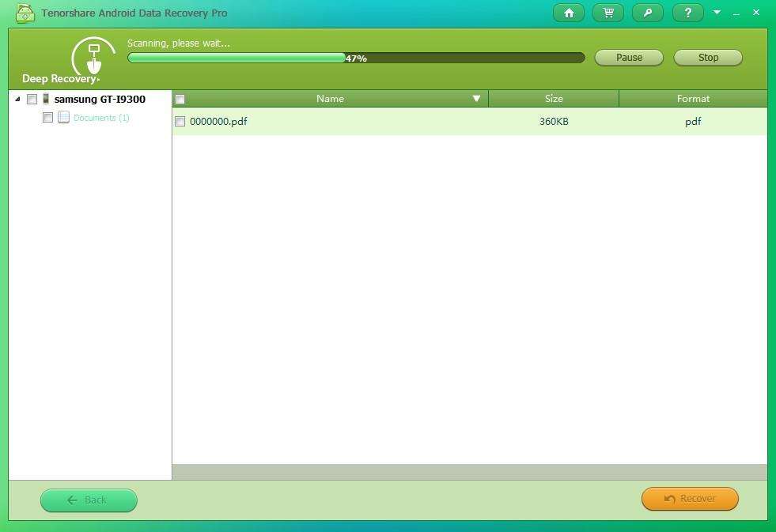Screen dimensions: 776x532
Task: Click the 360KB size cell
Action: tap(554, 121)
